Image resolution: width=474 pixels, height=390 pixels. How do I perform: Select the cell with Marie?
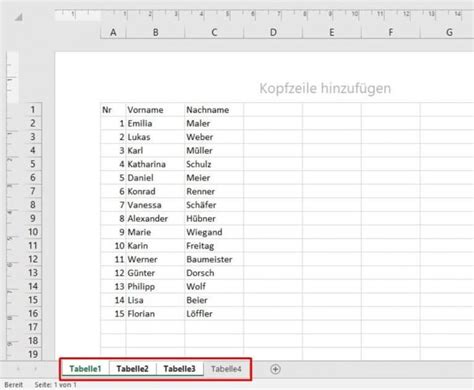(155, 232)
